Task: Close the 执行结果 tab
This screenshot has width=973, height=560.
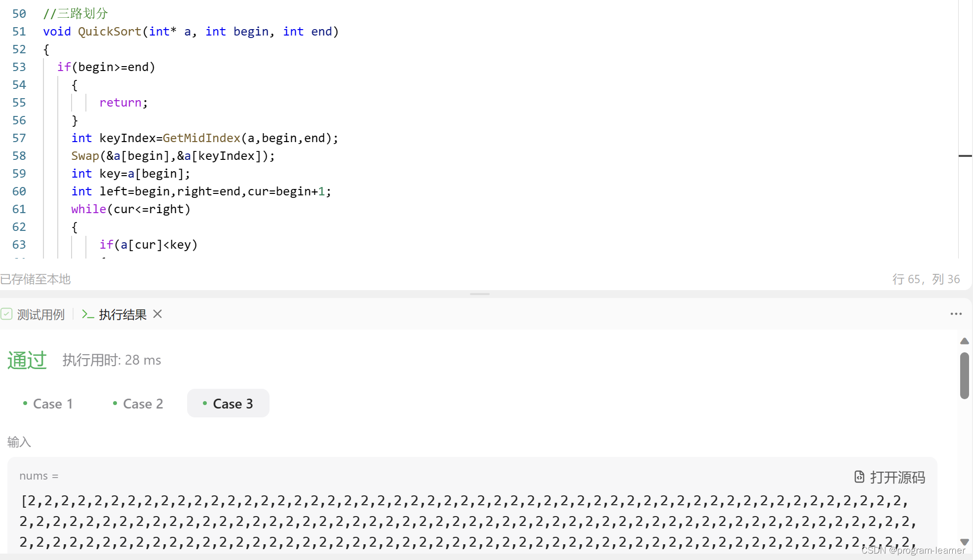Action: tap(157, 314)
